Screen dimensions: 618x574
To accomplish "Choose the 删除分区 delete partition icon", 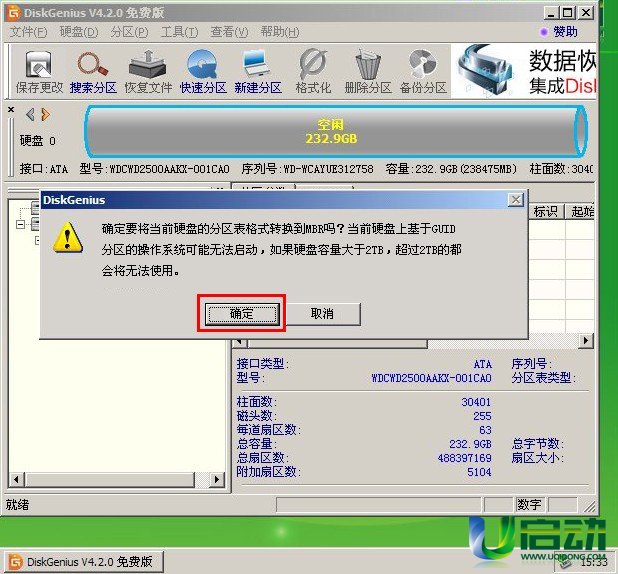I will point(368,72).
